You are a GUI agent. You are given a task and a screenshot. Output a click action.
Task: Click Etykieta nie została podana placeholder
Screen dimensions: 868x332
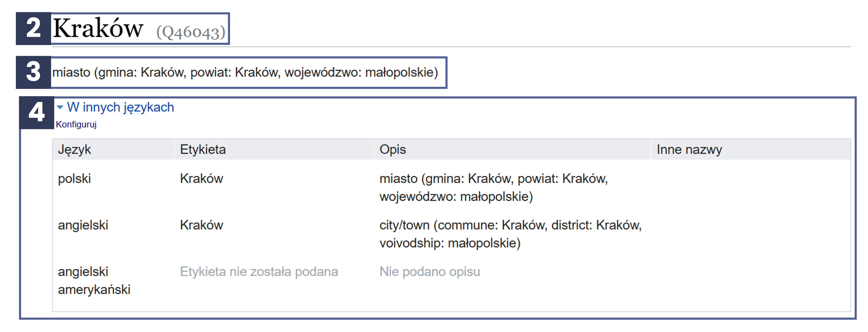coord(259,272)
